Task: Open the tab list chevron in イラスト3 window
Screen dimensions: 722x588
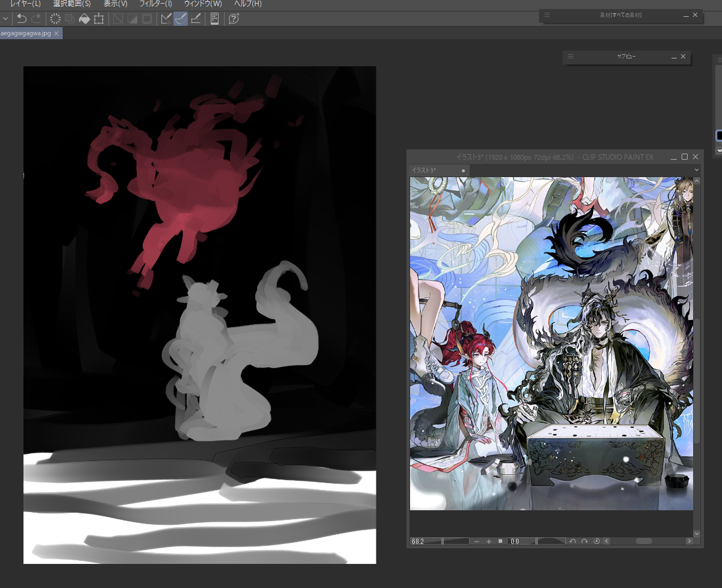Action: (697, 170)
